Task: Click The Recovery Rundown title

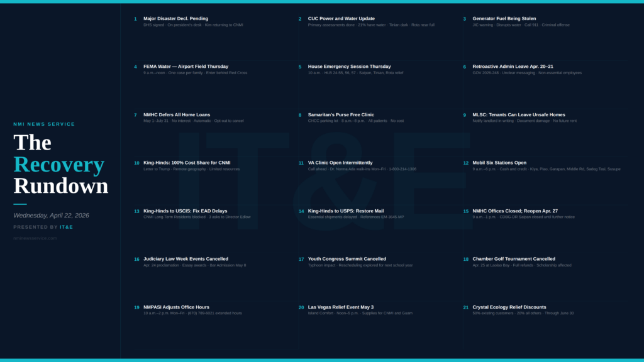Action: (60, 164)
